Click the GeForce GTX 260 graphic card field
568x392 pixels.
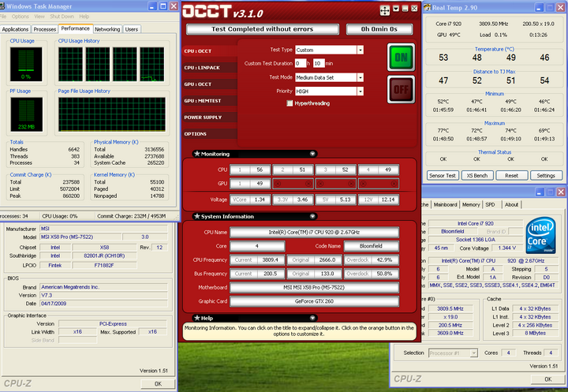click(x=315, y=301)
